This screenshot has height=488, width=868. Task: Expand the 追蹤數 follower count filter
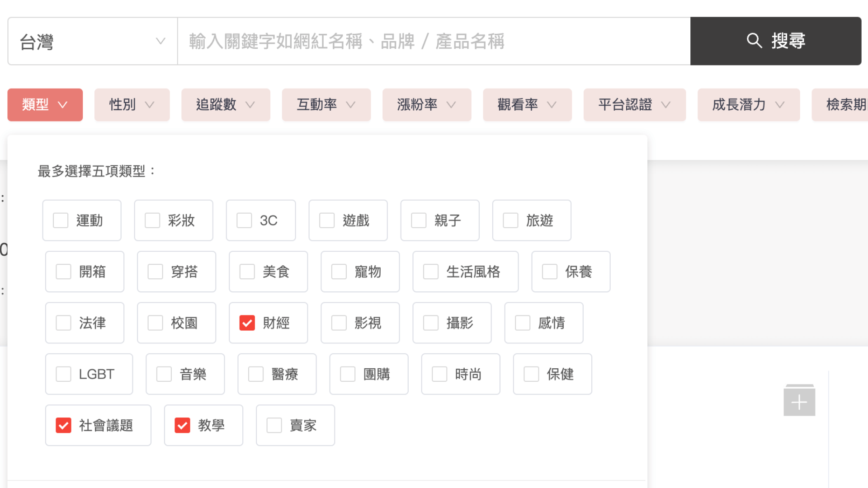pyautogui.click(x=225, y=104)
